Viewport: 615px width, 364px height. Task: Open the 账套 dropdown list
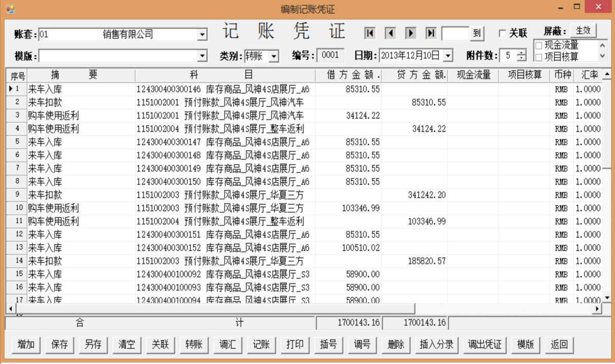tap(202, 35)
